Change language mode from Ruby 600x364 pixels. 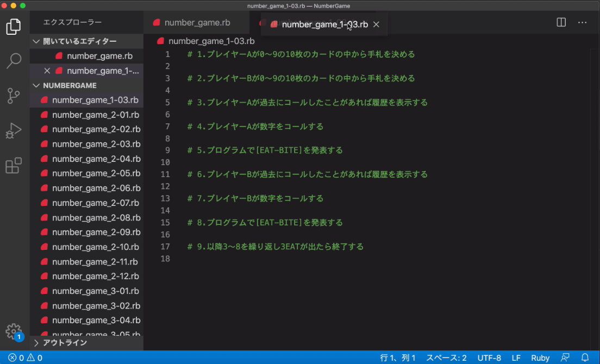pos(540,358)
